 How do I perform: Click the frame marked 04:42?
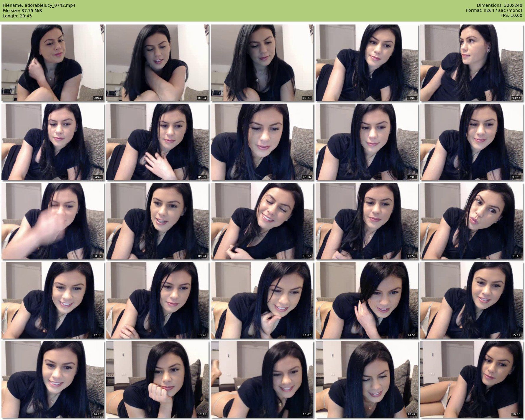53,142
